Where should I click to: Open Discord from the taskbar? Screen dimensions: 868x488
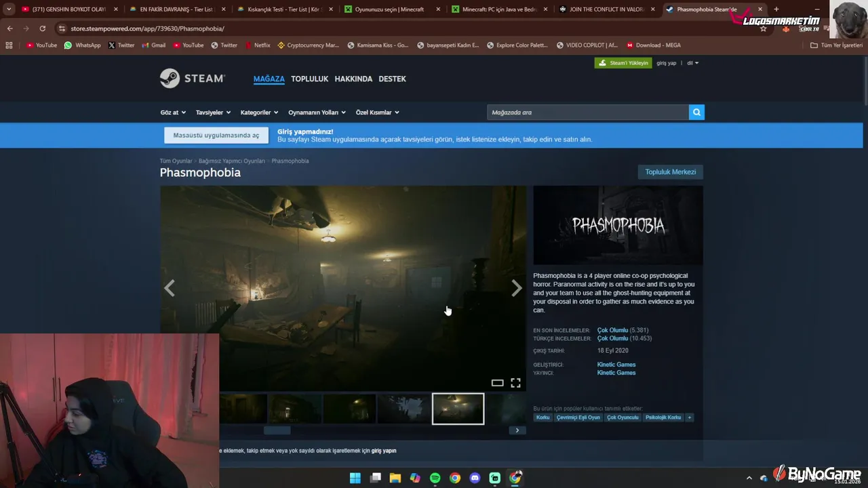point(475,478)
